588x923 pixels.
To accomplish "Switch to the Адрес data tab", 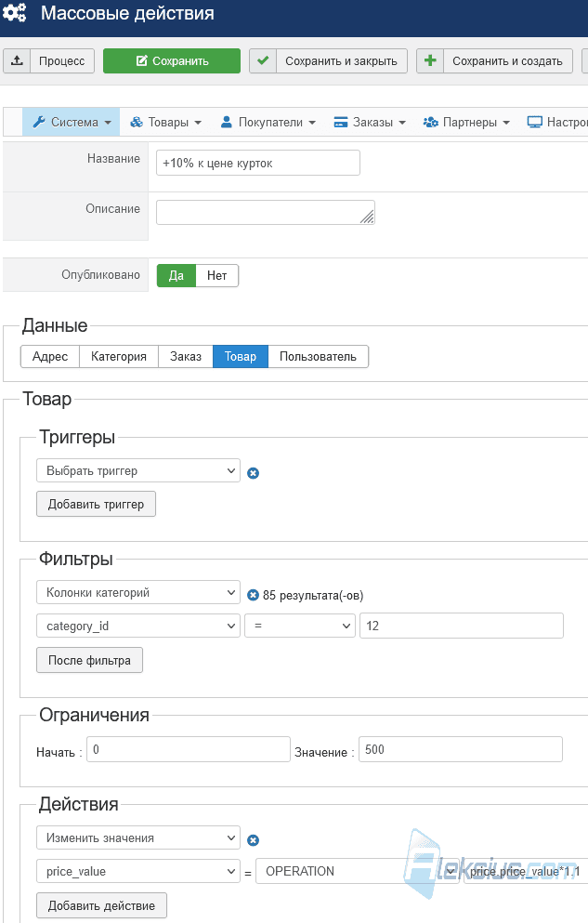I will 50,356.
